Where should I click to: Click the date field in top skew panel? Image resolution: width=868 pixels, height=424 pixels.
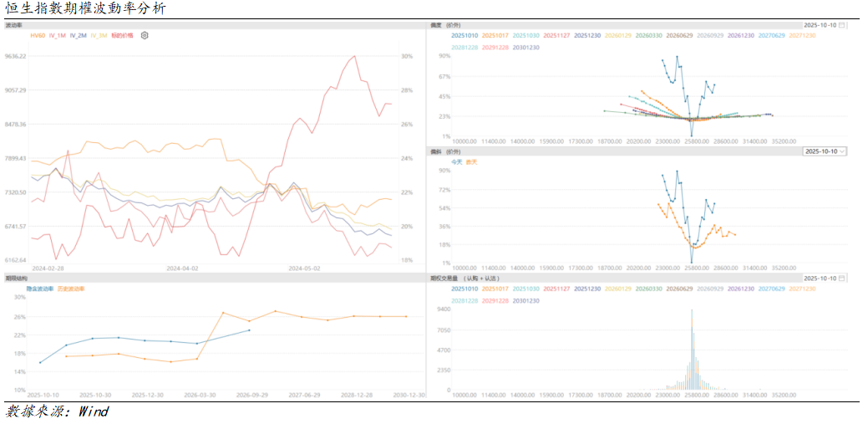[819, 26]
